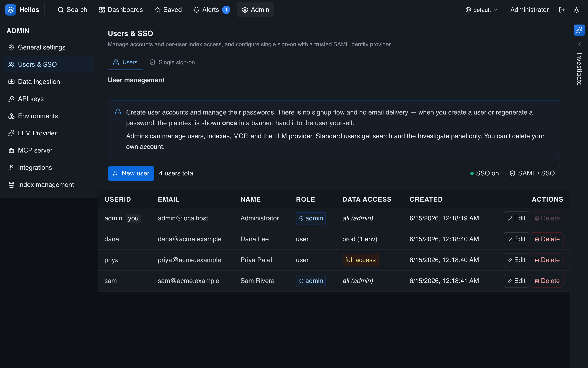Open the default environment dropdown
This screenshot has height=368, width=588.
click(481, 10)
